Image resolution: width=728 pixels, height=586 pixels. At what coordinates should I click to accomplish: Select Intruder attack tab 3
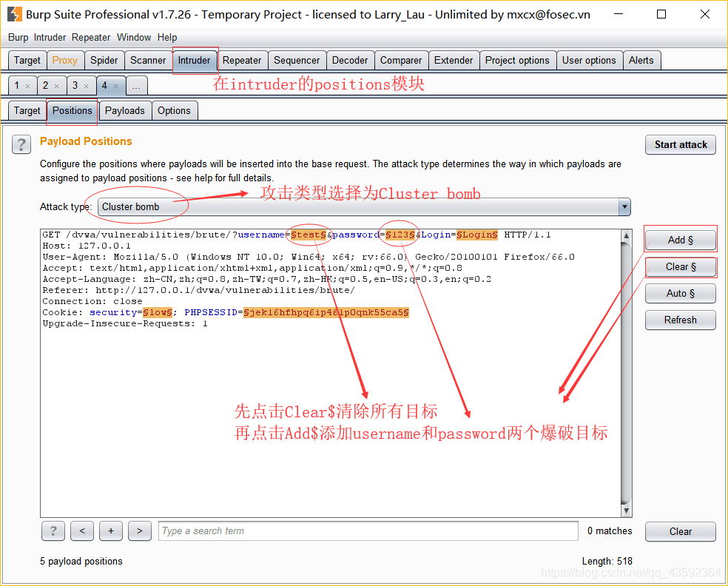[x=75, y=85]
